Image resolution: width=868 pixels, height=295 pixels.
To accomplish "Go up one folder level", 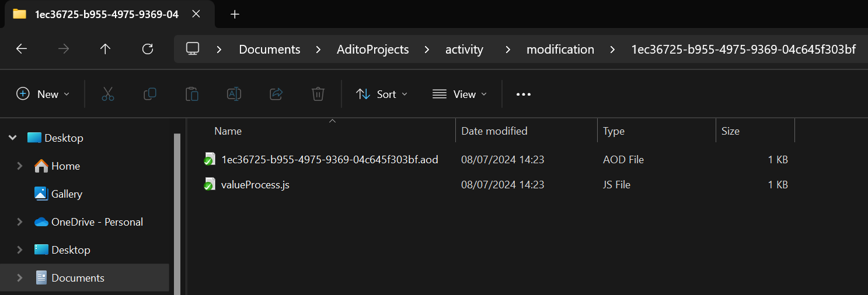I will (106, 49).
